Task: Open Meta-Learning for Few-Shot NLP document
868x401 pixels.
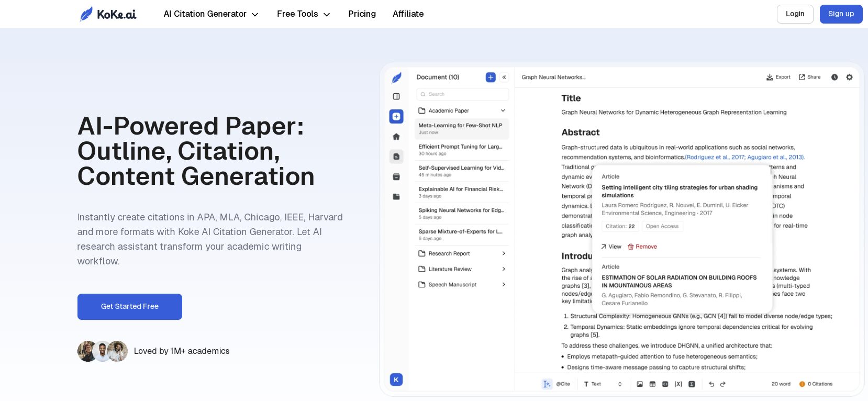Action: click(462, 129)
